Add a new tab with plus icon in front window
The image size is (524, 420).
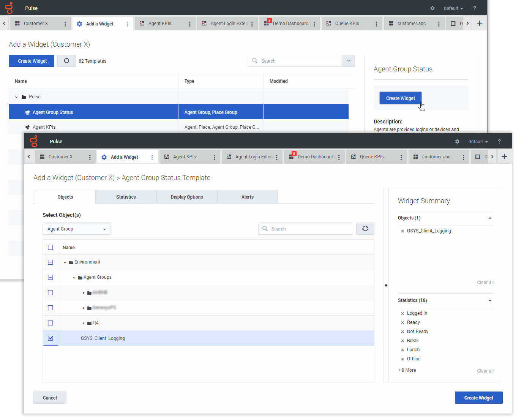tap(504, 156)
